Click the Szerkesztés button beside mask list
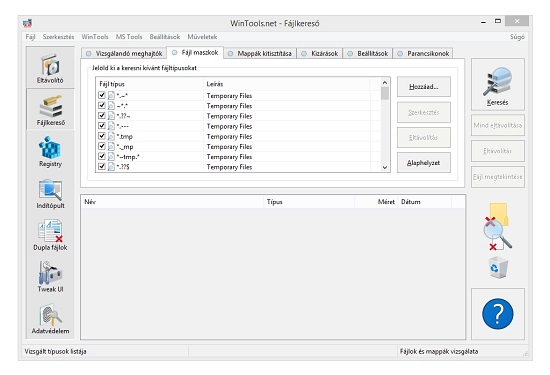 [x=424, y=112]
